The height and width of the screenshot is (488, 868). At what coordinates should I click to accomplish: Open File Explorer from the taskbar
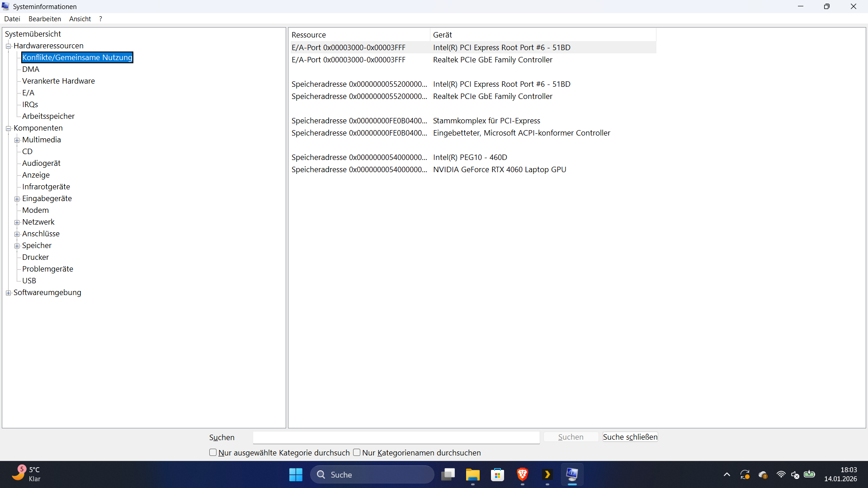(x=473, y=474)
